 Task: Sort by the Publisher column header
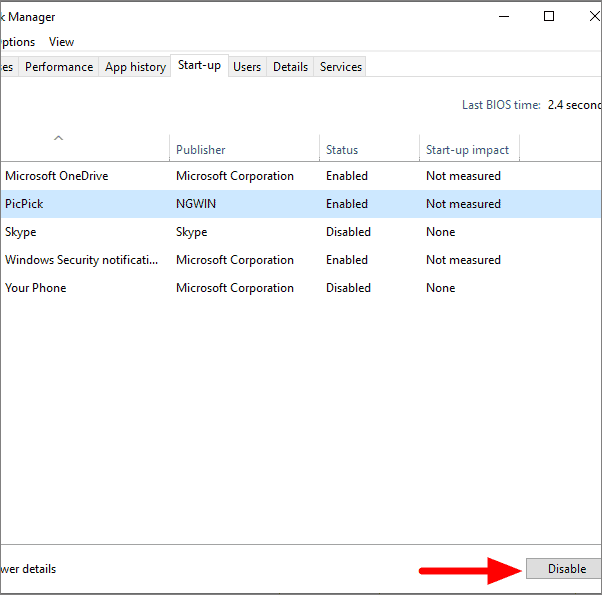(244, 148)
